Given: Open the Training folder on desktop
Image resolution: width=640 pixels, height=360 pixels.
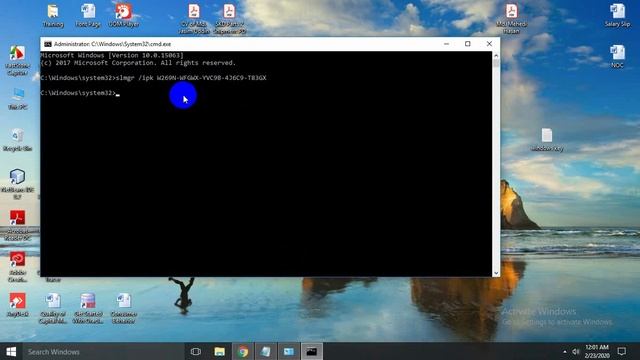Looking at the screenshot, I should coord(53,16).
